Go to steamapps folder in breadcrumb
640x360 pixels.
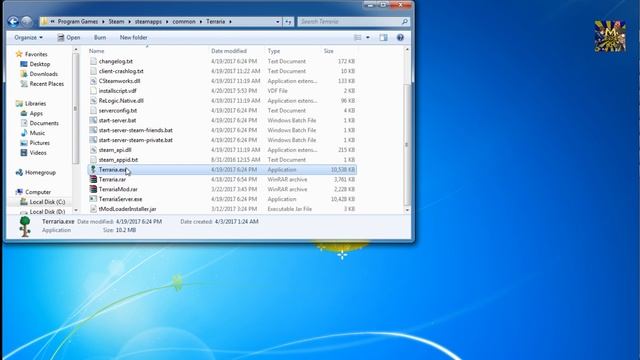(148, 22)
